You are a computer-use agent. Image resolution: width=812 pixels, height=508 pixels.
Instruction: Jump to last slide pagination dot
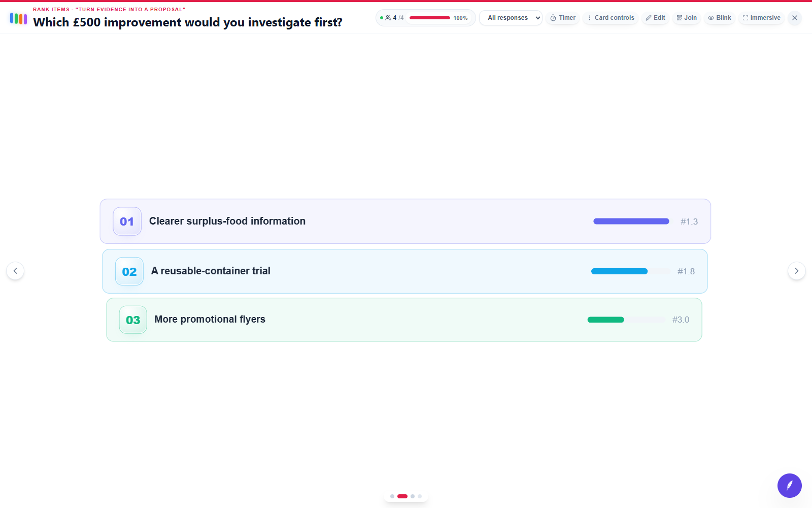[x=420, y=496]
